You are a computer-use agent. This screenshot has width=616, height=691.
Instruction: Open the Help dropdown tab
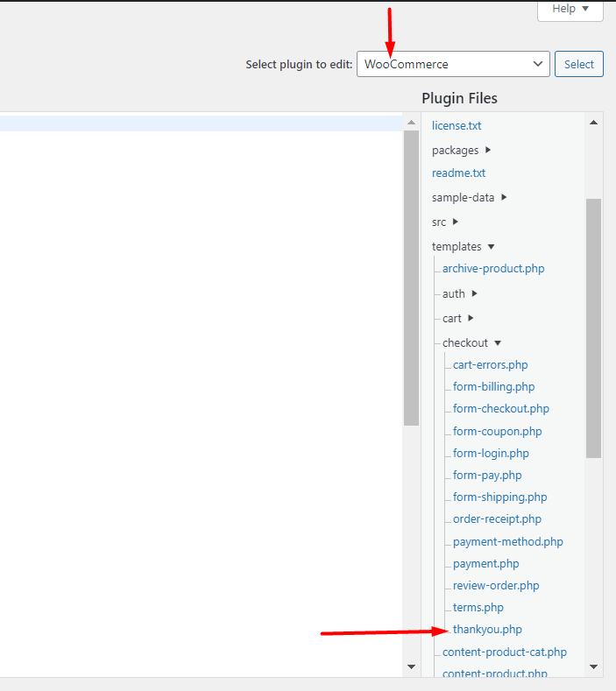pyautogui.click(x=570, y=10)
